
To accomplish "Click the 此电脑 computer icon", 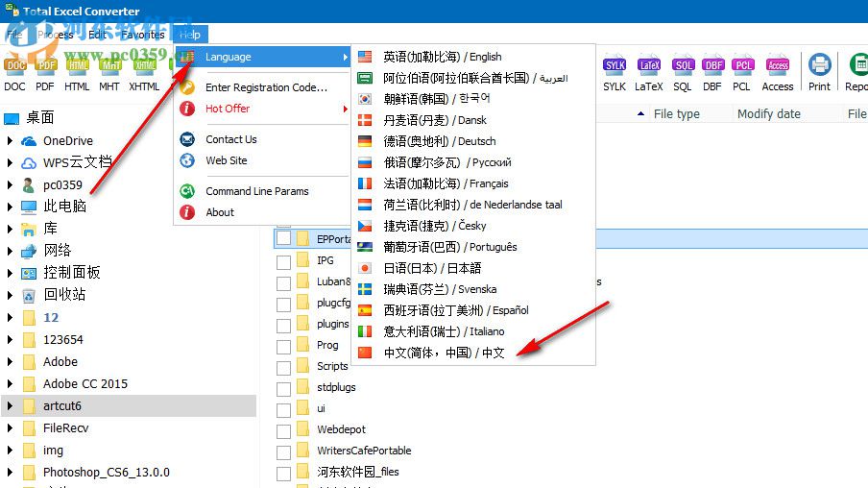I will pyautogui.click(x=29, y=207).
